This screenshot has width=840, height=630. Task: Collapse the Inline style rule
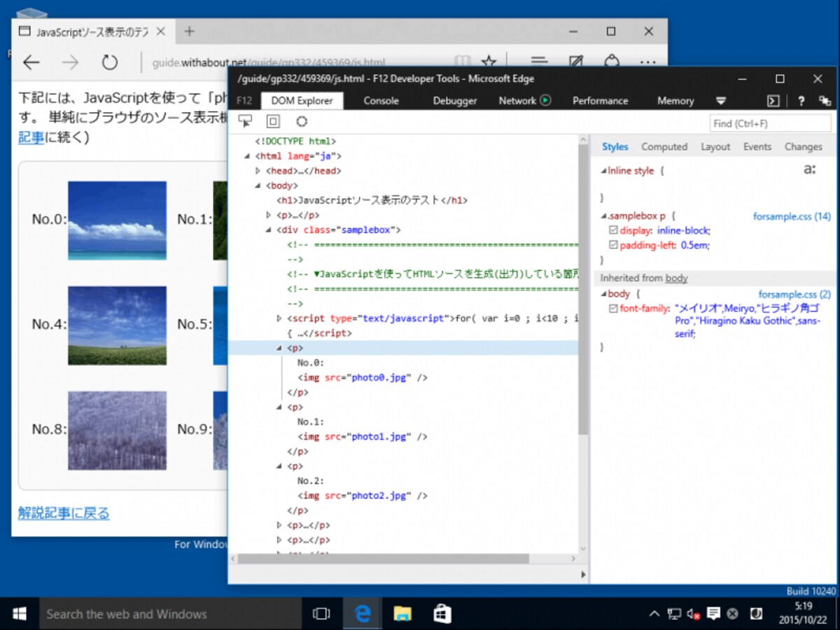604,171
